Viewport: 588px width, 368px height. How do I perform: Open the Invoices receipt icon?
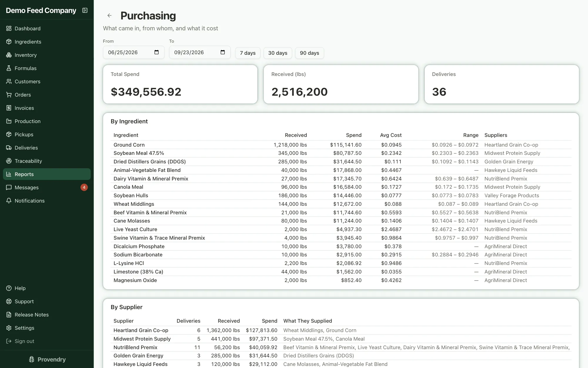9,108
